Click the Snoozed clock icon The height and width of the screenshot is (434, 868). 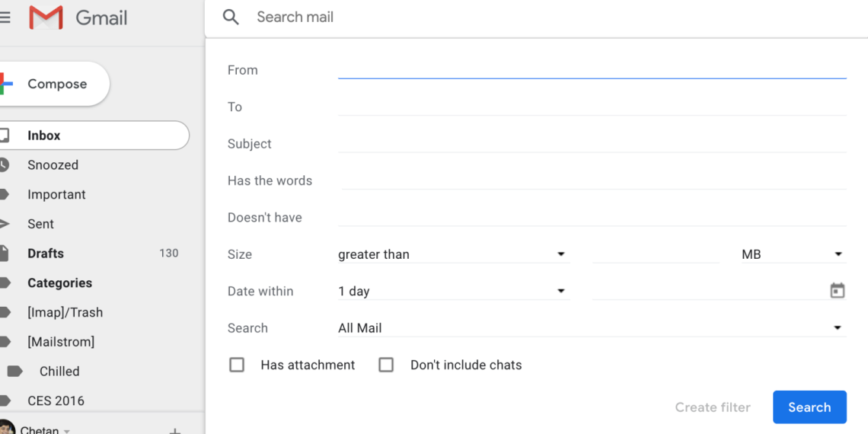pyautogui.click(x=5, y=165)
